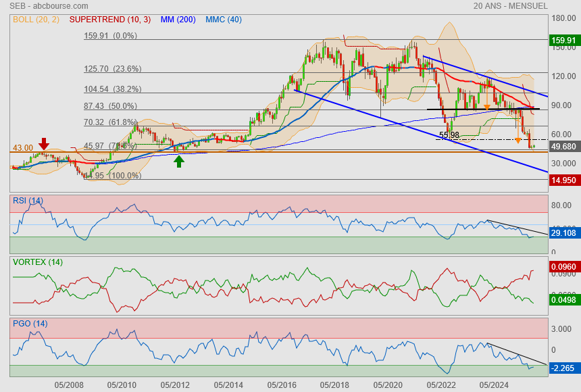This screenshot has width=581, height=392.
Task: Click the 05/2016 date on the time axis
Action: pyautogui.click(x=281, y=385)
